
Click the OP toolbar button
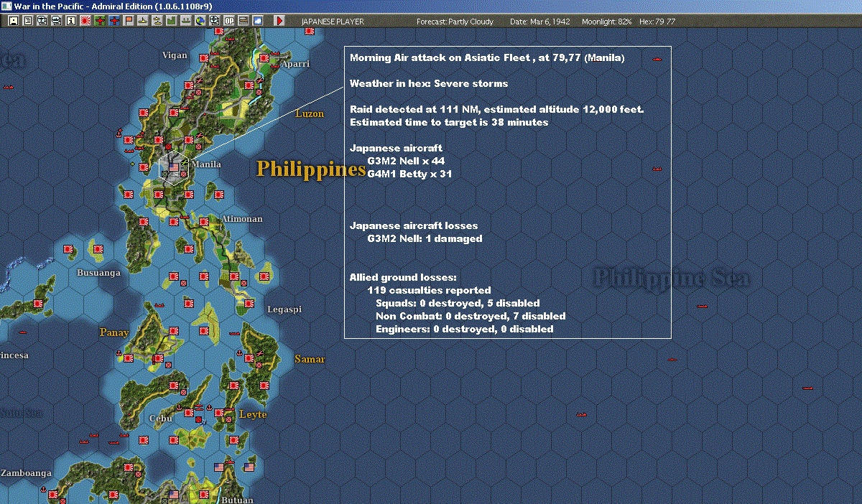pos(228,22)
